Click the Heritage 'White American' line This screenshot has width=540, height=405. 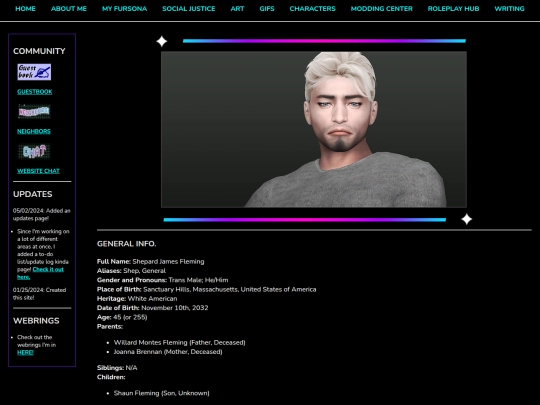pos(137,299)
